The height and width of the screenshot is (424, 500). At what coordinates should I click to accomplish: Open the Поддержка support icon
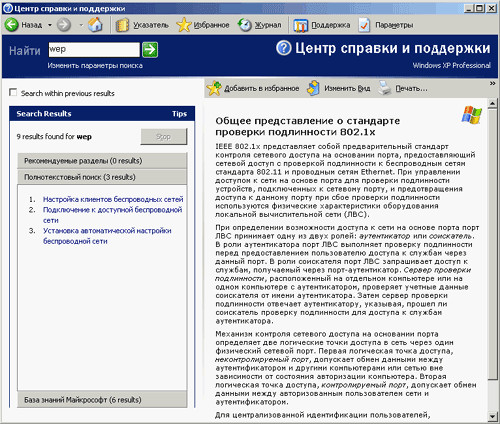point(301,25)
